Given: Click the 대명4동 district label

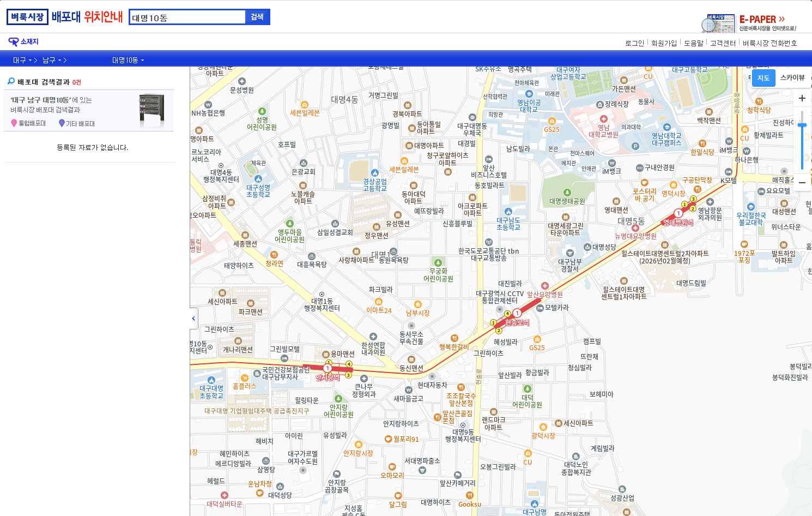Looking at the screenshot, I should click(344, 100).
